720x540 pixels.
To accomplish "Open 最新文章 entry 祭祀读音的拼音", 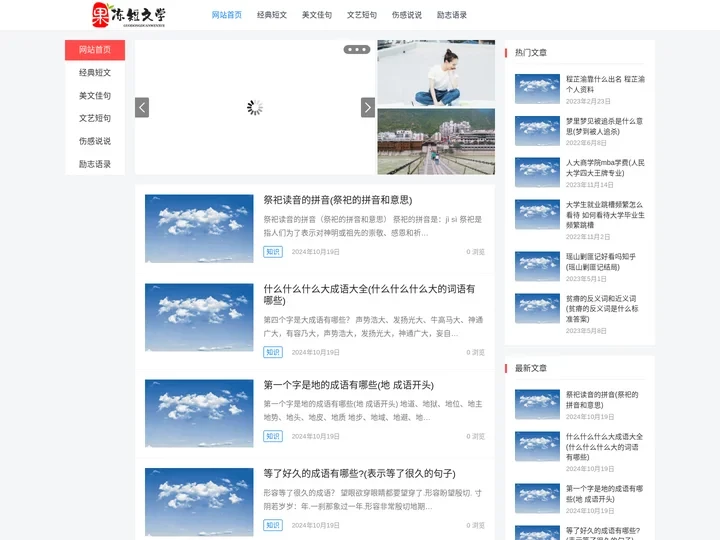I will pyautogui.click(x=602, y=399).
